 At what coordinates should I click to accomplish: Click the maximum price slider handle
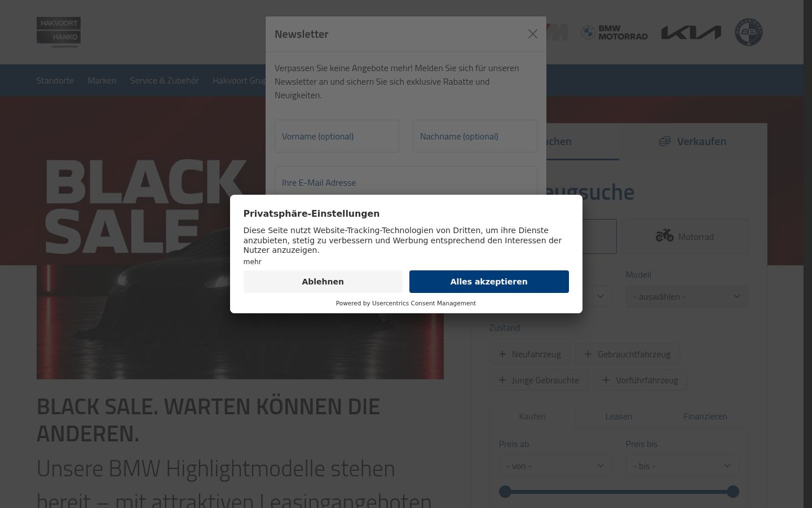[733, 492]
